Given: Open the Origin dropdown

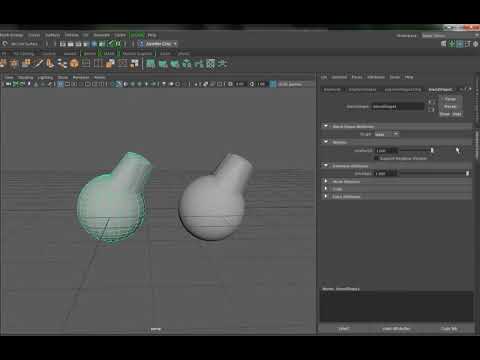Looking at the screenshot, I should (387, 134).
